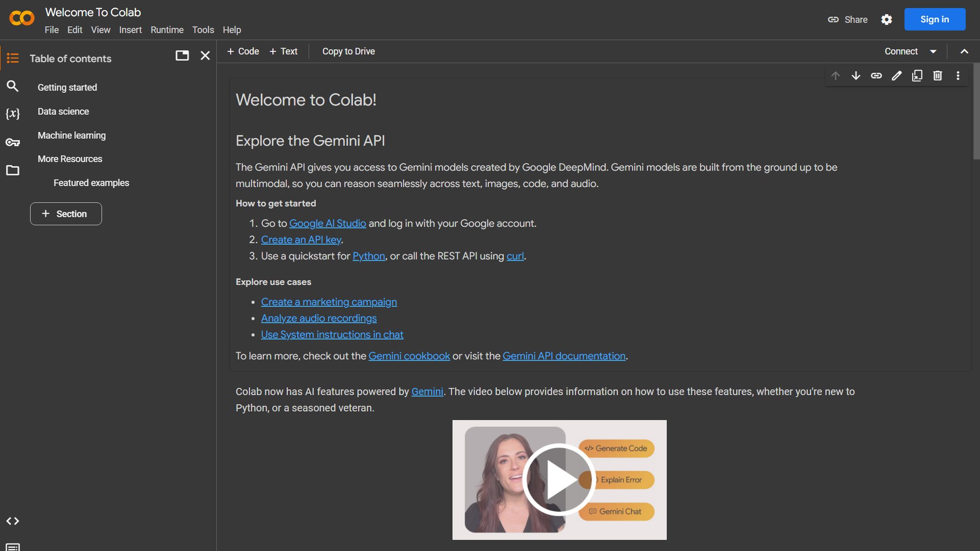Enable the show more cell options toggle
Image resolution: width=980 pixels, height=551 pixels.
(x=959, y=76)
